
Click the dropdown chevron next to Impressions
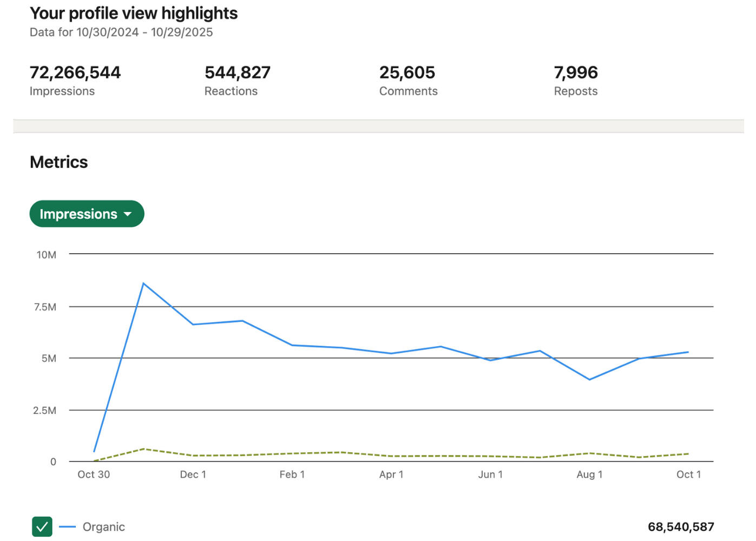point(129,214)
